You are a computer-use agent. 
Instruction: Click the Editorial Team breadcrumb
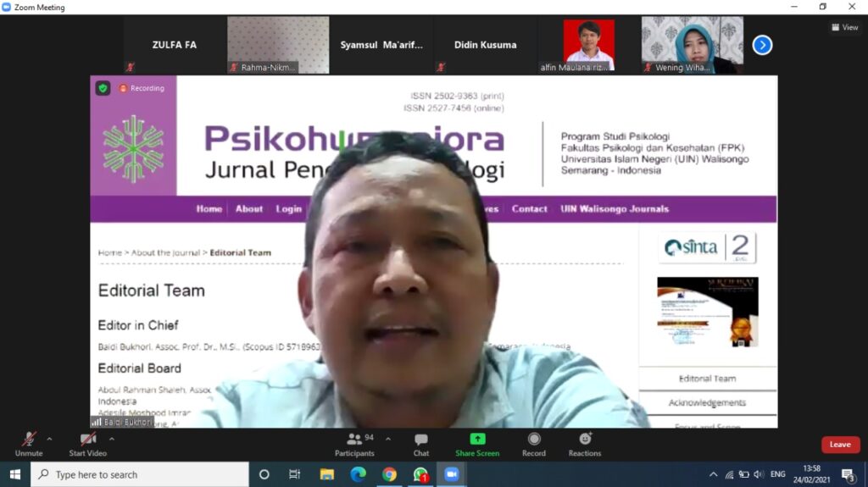click(x=240, y=252)
